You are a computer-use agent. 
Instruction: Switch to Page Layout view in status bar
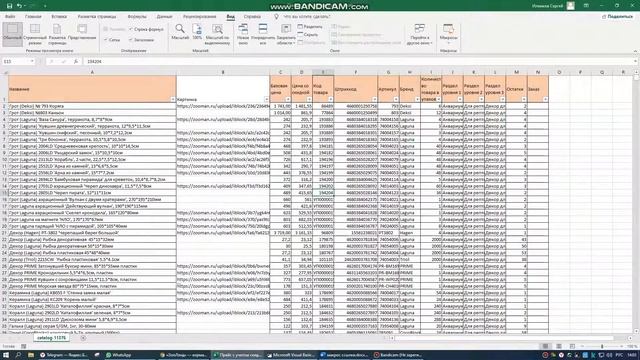pyautogui.click(x=559, y=346)
